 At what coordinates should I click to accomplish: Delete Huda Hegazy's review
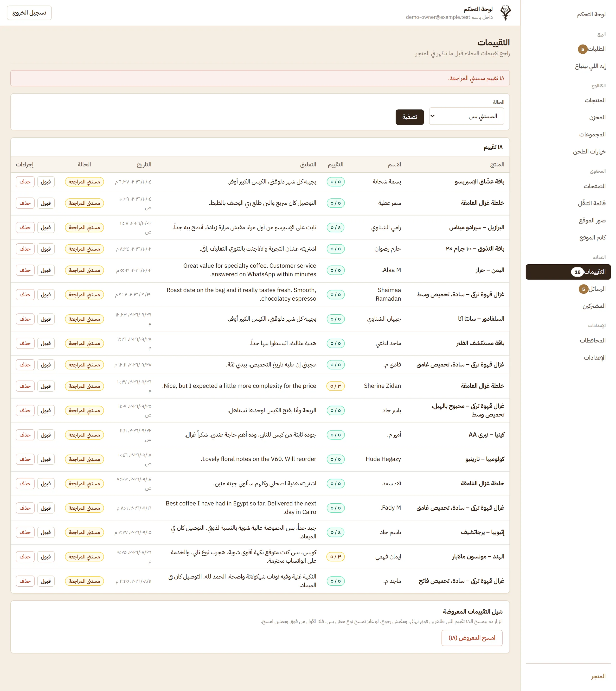tap(25, 459)
